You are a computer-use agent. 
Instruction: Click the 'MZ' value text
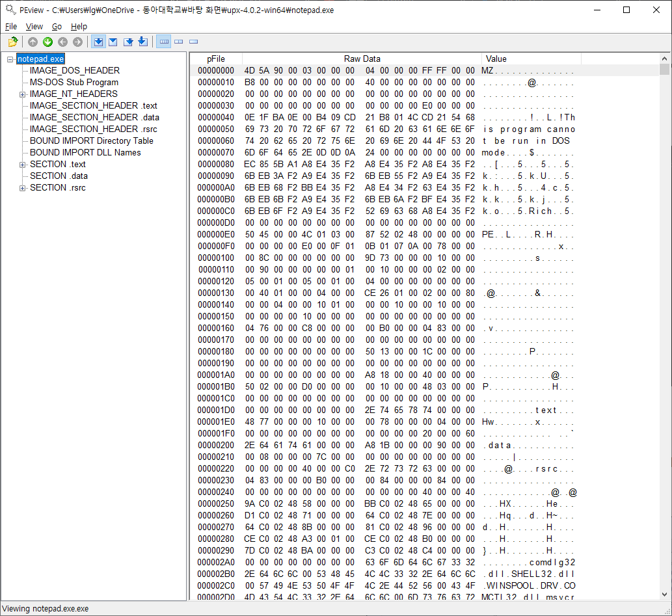[x=487, y=71]
